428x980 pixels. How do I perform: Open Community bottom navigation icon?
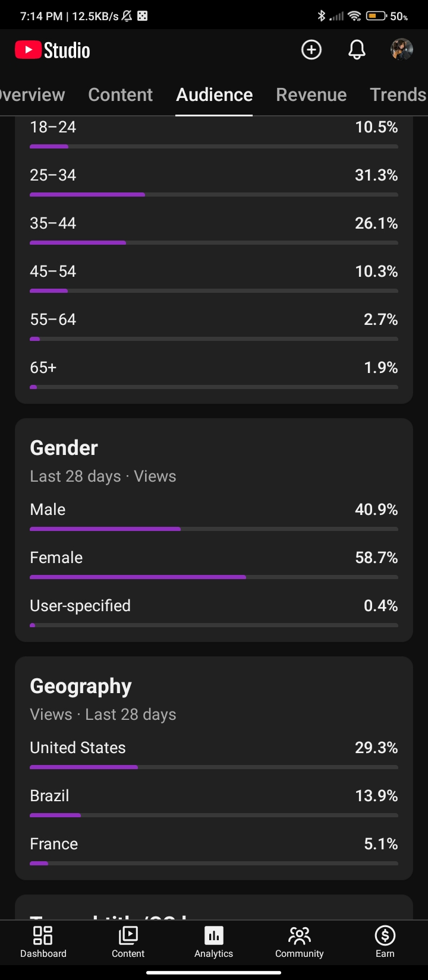(300, 943)
